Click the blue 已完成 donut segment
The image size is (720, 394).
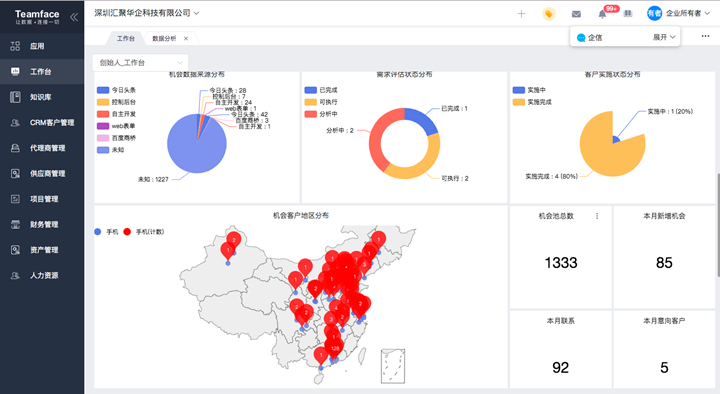425,118
